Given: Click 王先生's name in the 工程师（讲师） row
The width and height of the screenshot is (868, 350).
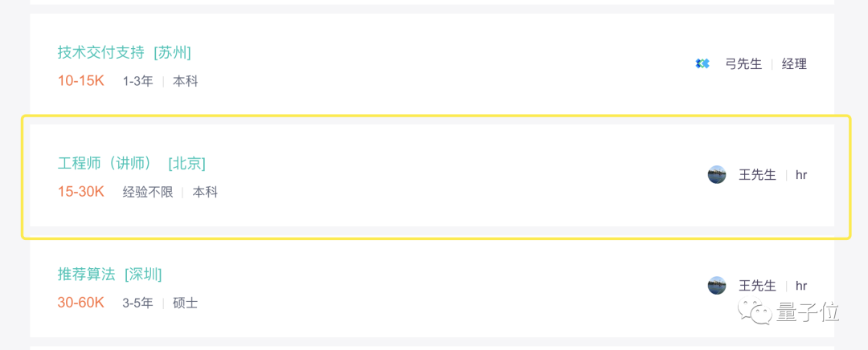Looking at the screenshot, I should click(x=757, y=174).
